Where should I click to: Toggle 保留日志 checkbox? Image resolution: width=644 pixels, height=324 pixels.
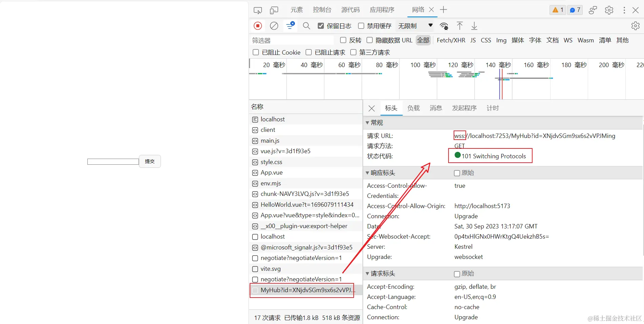point(321,26)
